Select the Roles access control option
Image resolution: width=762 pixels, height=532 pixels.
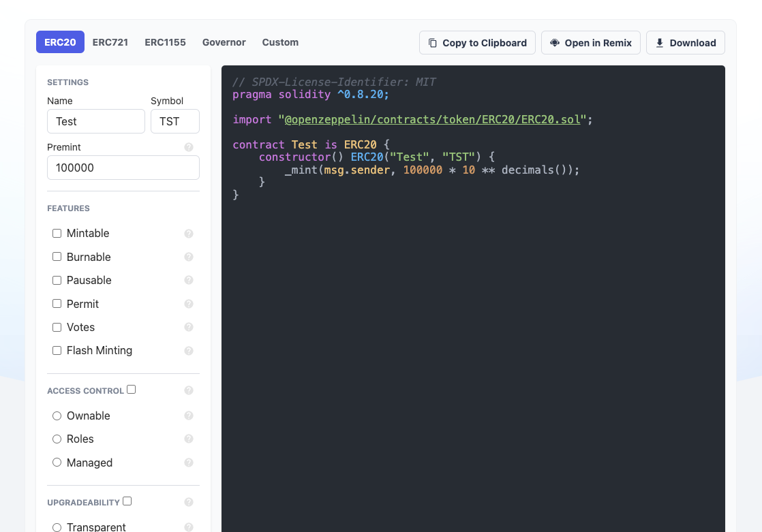point(57,439)
